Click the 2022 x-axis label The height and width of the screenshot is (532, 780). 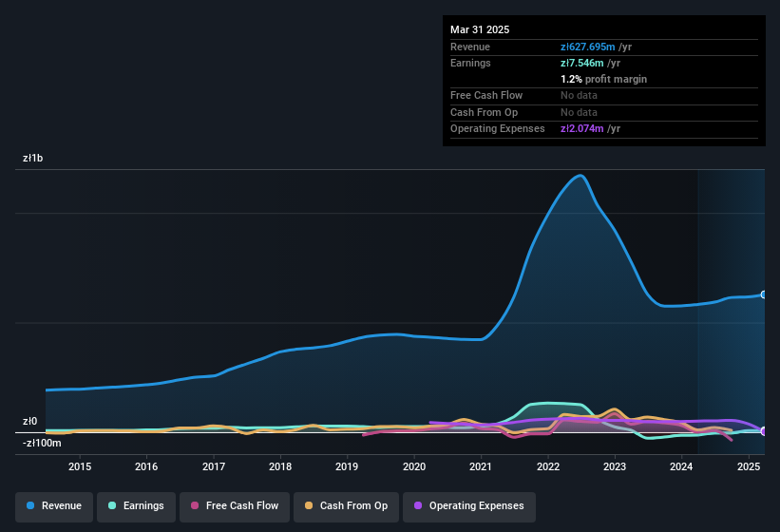(547, 466)
